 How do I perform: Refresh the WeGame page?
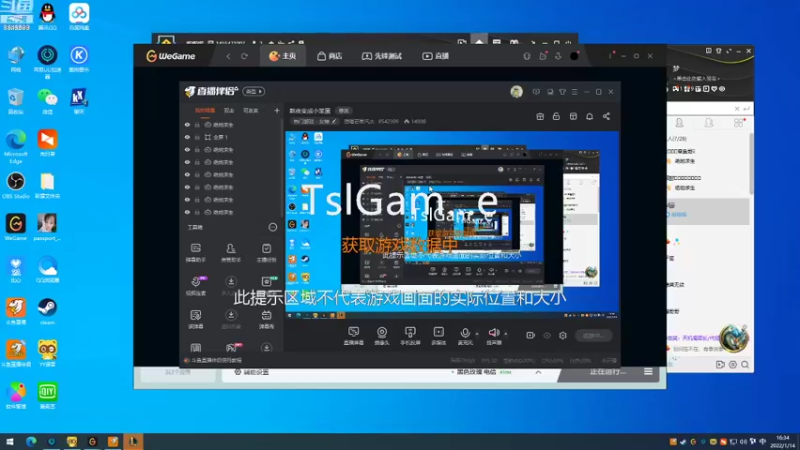coord(244,56)
